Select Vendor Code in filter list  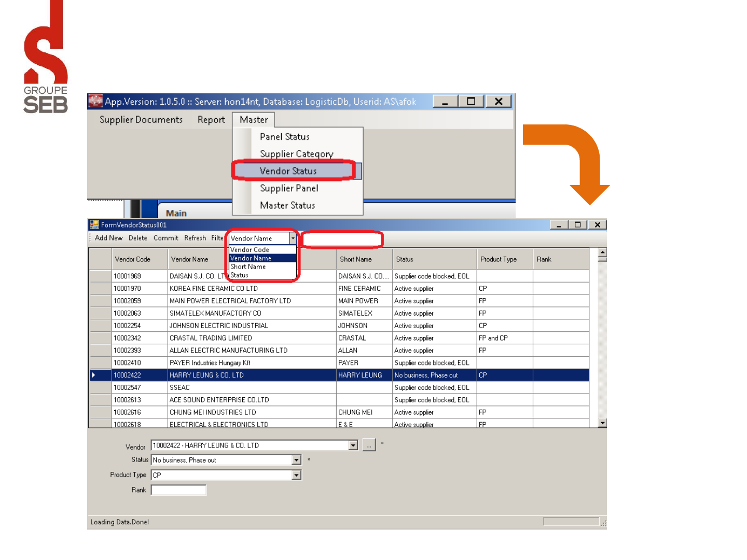(x=262, y=249)
